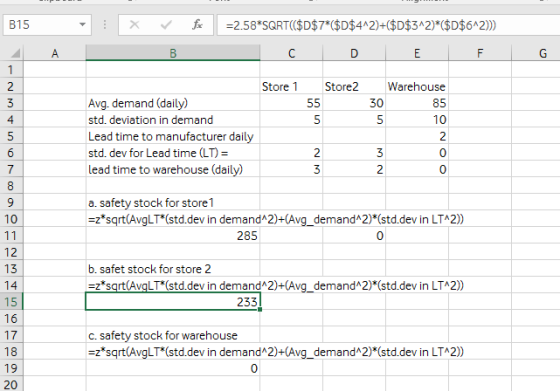Click the cell with value 55
The width and height of the screenshot is (560, 391).
(291, 103)
